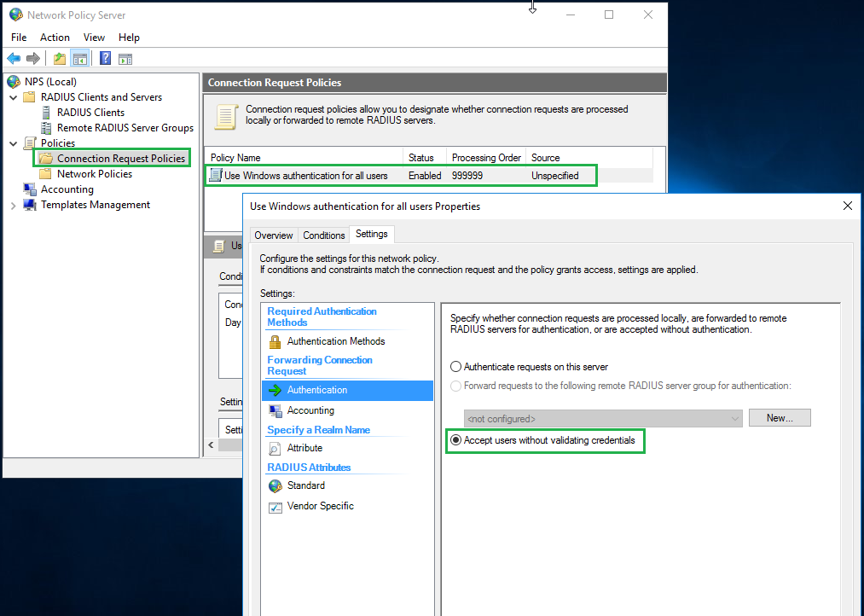Click the blue Help question mark icon
The image size is (864, 616).
(105, 58)
